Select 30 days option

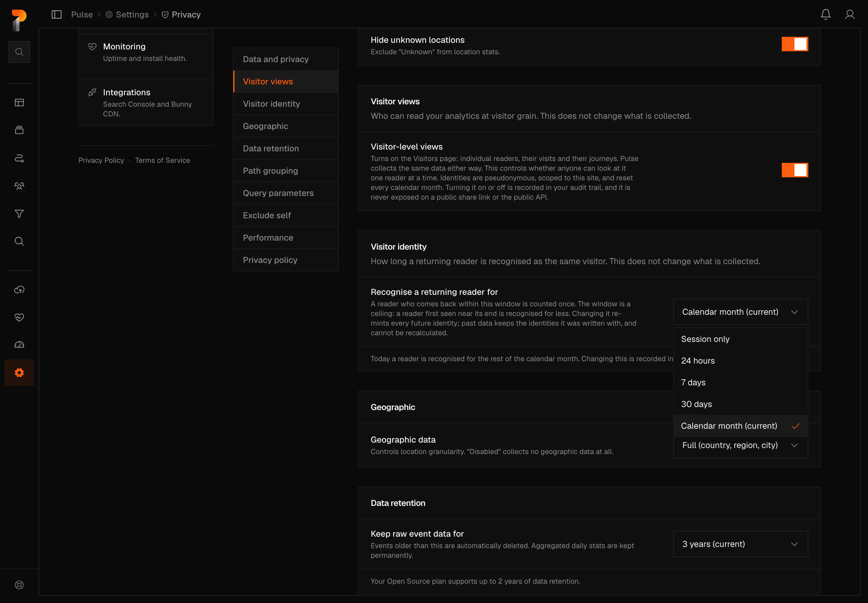pyautogui.click(x=740, y=404)
